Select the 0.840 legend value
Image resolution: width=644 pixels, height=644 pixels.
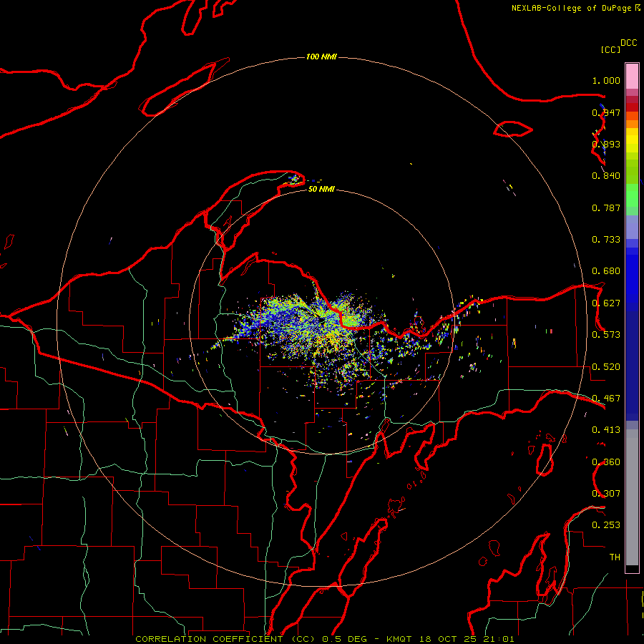pos(606,176)
